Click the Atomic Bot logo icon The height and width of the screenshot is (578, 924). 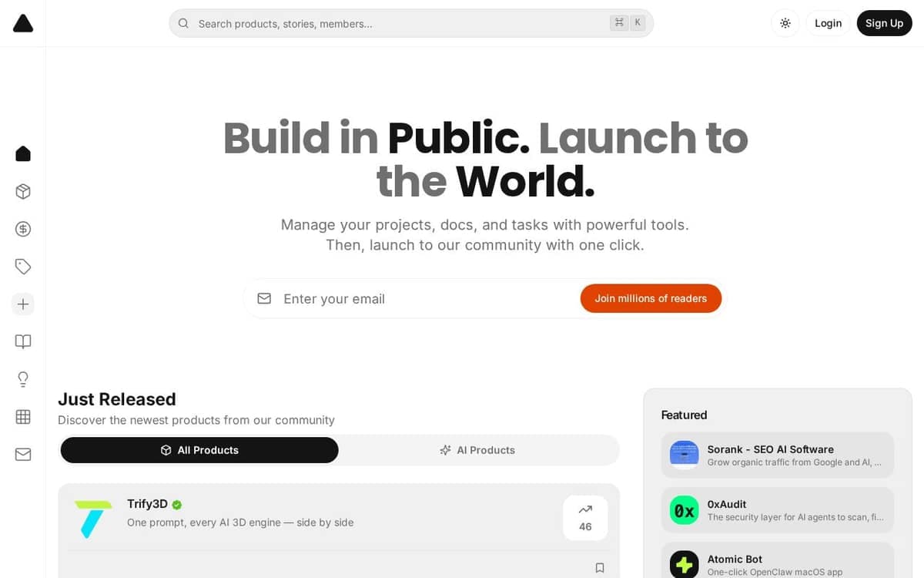click(685, 565)
